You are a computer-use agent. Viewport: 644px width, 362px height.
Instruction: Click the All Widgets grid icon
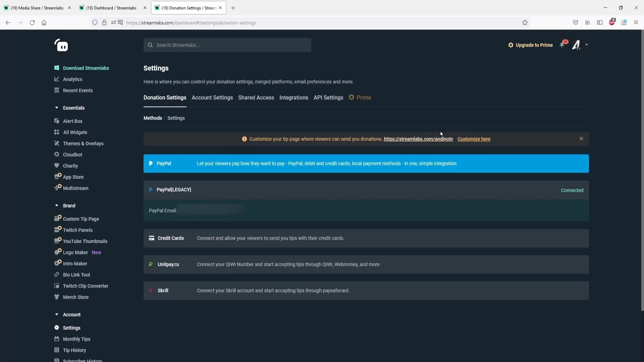coord(57,132)
